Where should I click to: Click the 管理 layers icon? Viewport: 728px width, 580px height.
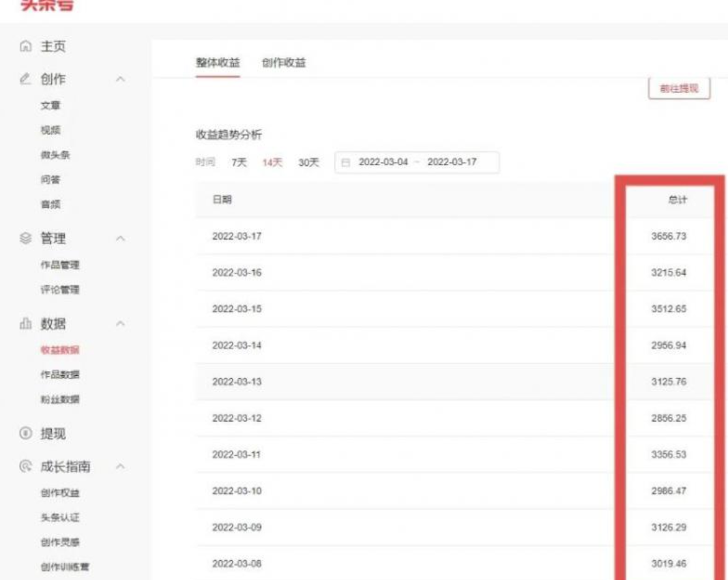[x=25, y=238]
